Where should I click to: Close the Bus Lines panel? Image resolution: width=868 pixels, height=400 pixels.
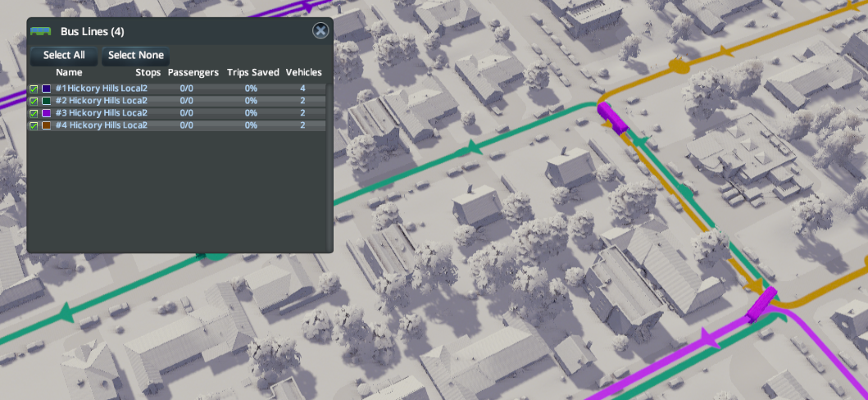pyautogui.click(x=320, y=31)
